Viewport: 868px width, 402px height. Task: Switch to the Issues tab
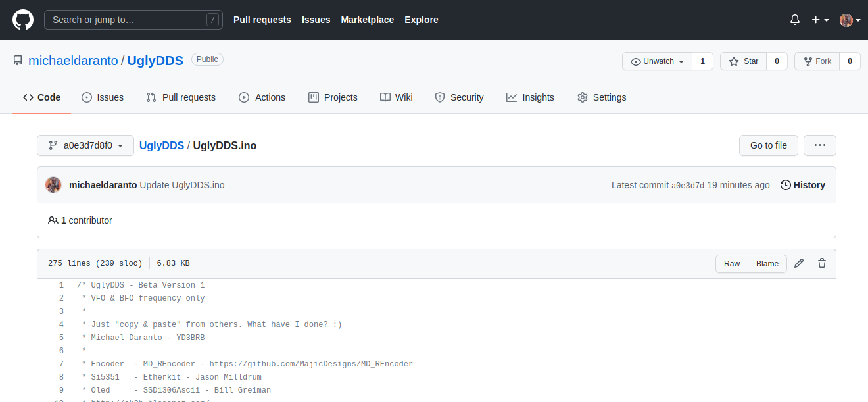103,97
